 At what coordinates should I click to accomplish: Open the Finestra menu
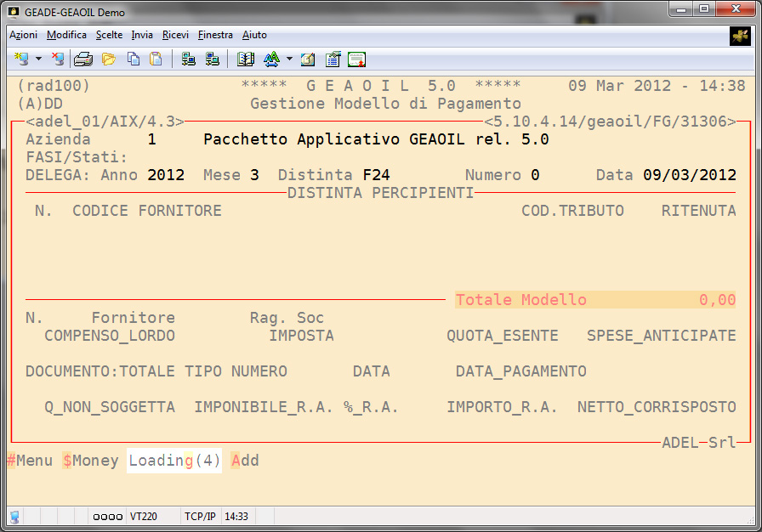pos(215,35)
